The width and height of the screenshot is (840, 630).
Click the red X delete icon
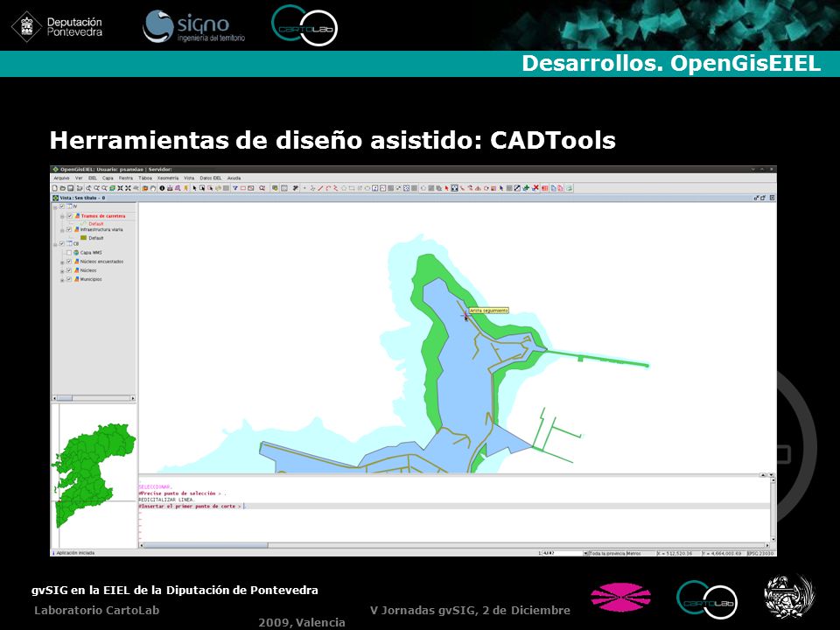(x=535, y=188)
